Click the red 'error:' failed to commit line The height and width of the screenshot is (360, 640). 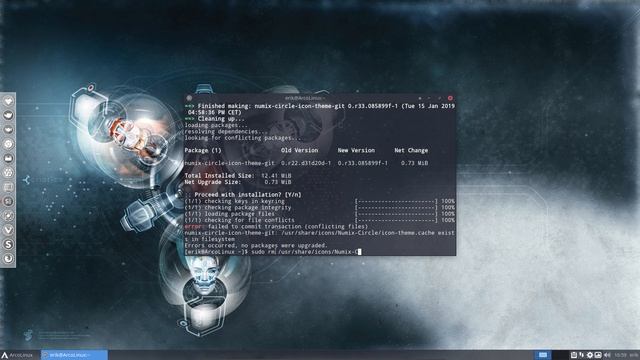pyautogui.click(x=276, y=227)
